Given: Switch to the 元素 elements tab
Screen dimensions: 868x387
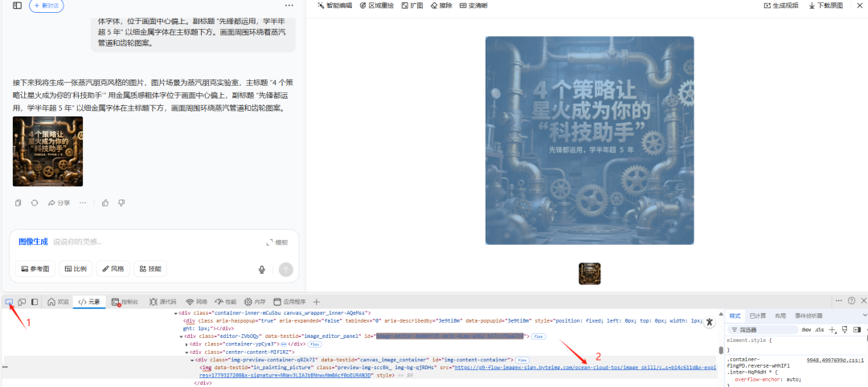Looking at the screenshot, I should click(x=89, y=302).
